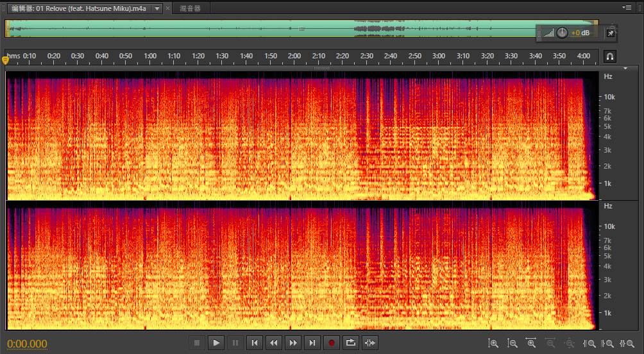Click the Fast Forward button
644x354 pixels.
(x=293, y=343)
